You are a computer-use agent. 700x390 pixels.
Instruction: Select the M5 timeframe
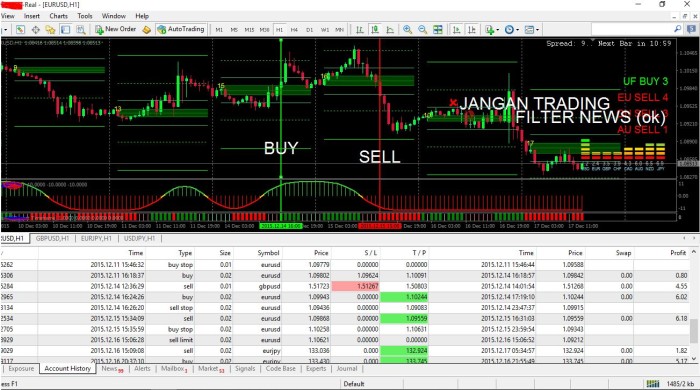[x=234, y=30]
